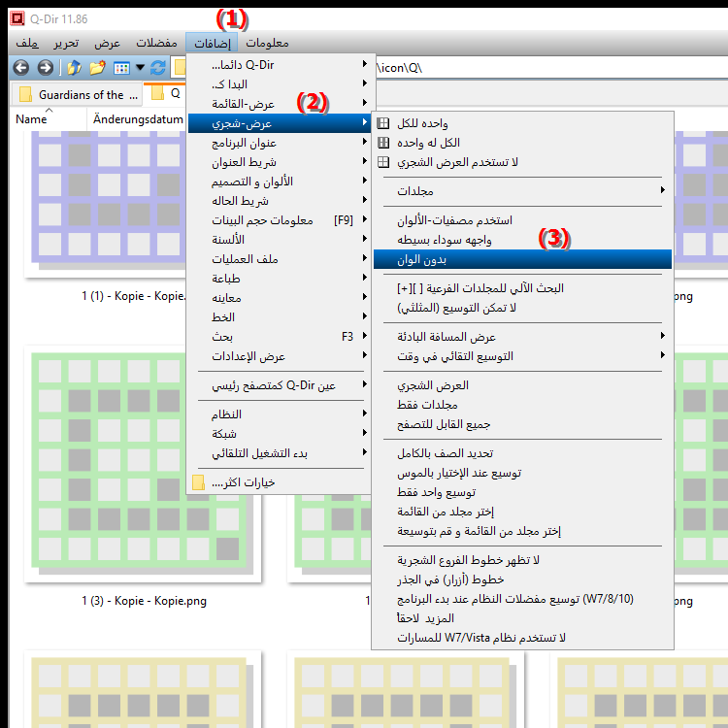The height and width of the screenshot is (728, 728).
Task: Switch to Guardians of the tab
Action: click(77, 95)
